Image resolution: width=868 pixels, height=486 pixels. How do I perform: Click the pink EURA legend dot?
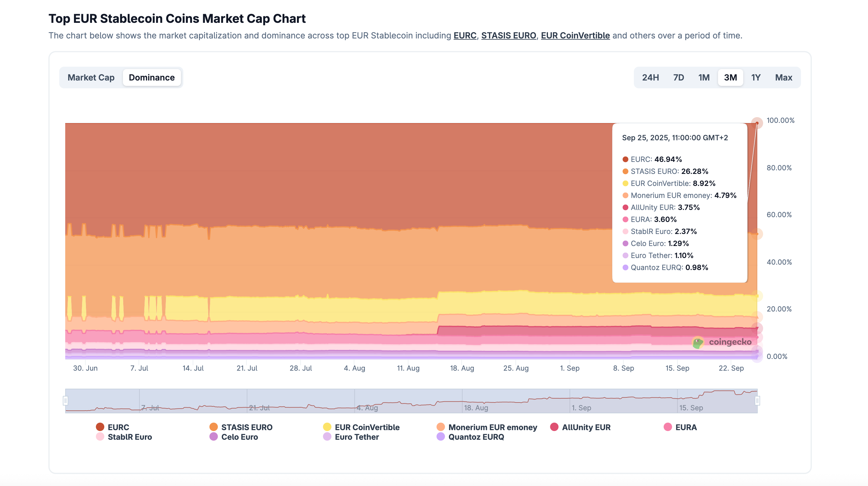668,427
